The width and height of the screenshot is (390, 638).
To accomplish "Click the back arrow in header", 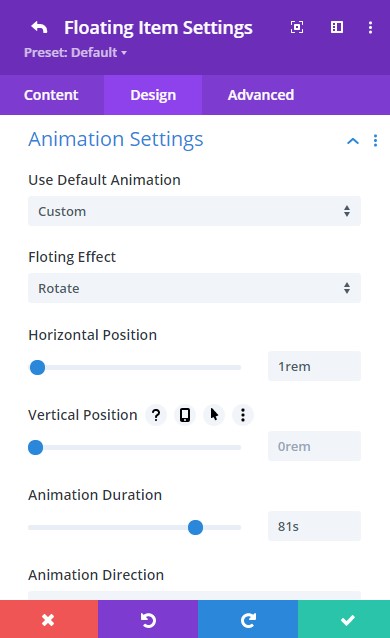I will tap(39, 28).
